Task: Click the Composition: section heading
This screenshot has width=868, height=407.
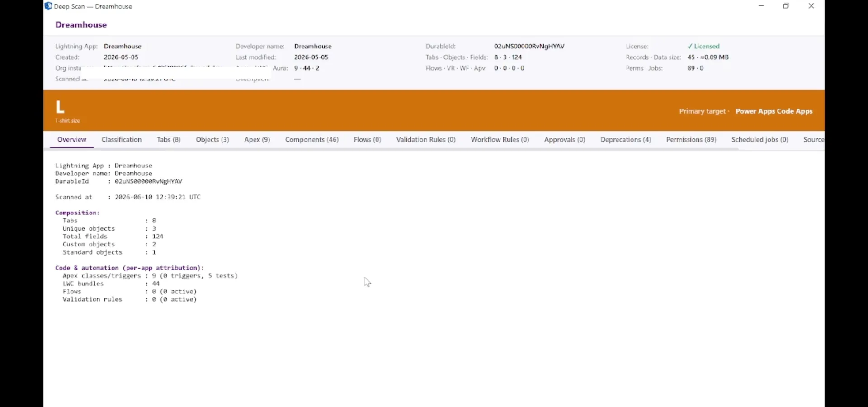Action: coord(77,213)
